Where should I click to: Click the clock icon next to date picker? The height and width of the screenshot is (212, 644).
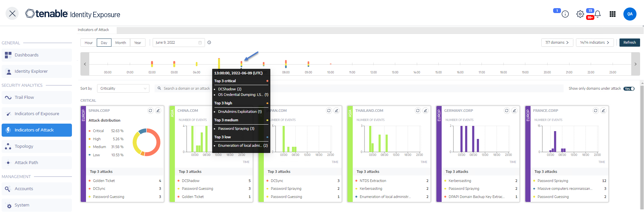209,42
